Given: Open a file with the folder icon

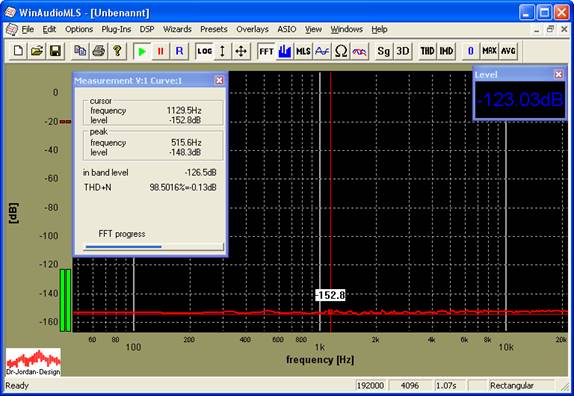Looking at the screenshot, I should pyautogui.click(x=37, y=51).
